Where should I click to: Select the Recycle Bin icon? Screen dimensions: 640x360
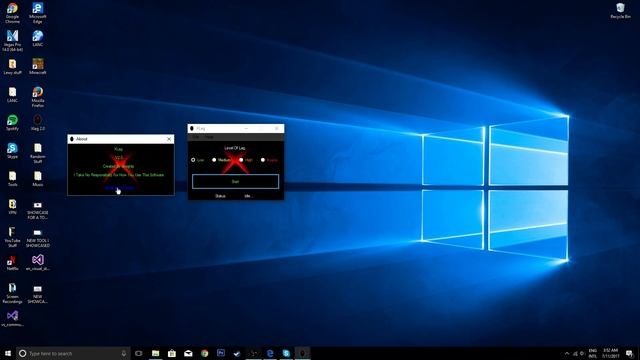click(x=620, y=11)
